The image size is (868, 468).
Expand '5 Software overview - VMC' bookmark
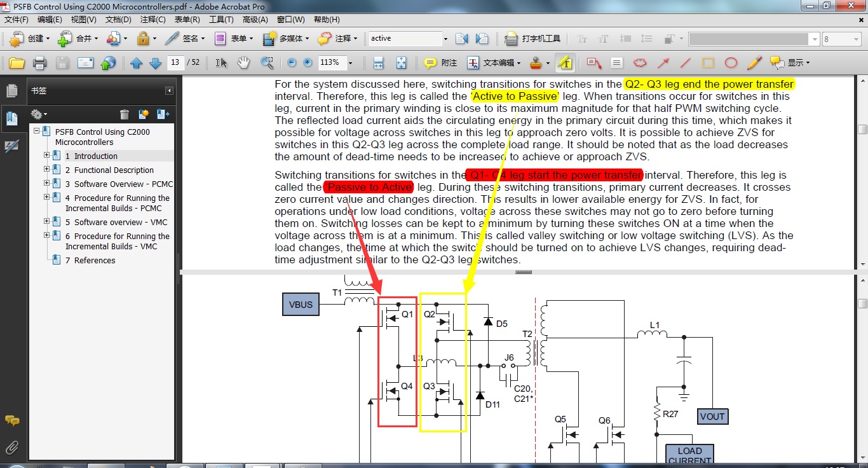47,221
